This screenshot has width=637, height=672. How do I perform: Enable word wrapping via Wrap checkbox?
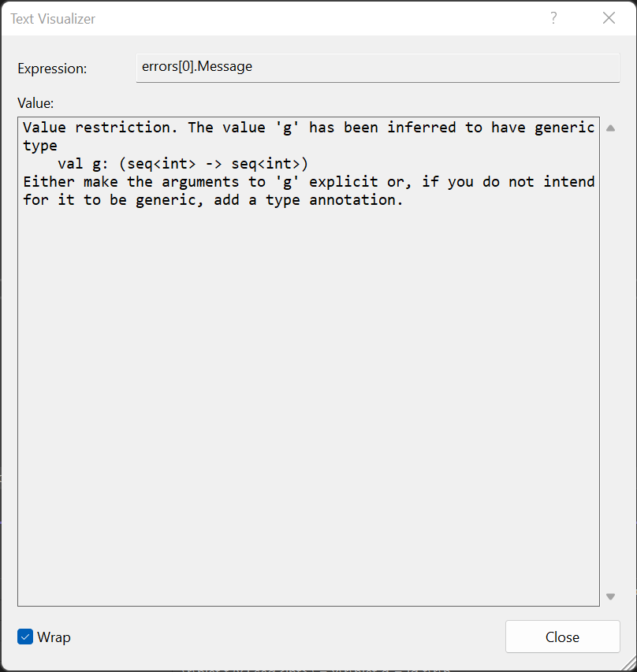24,637
